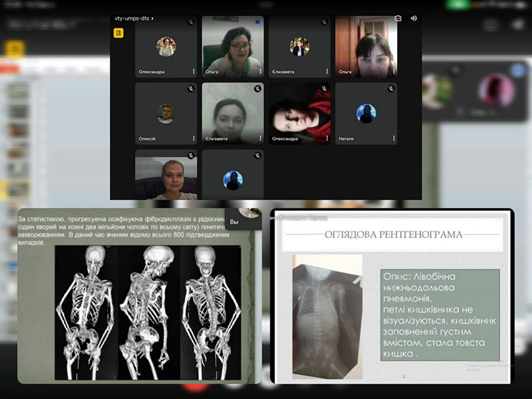Click the three-dot icon on Єлизавета's avatar tile

[327, 71]
